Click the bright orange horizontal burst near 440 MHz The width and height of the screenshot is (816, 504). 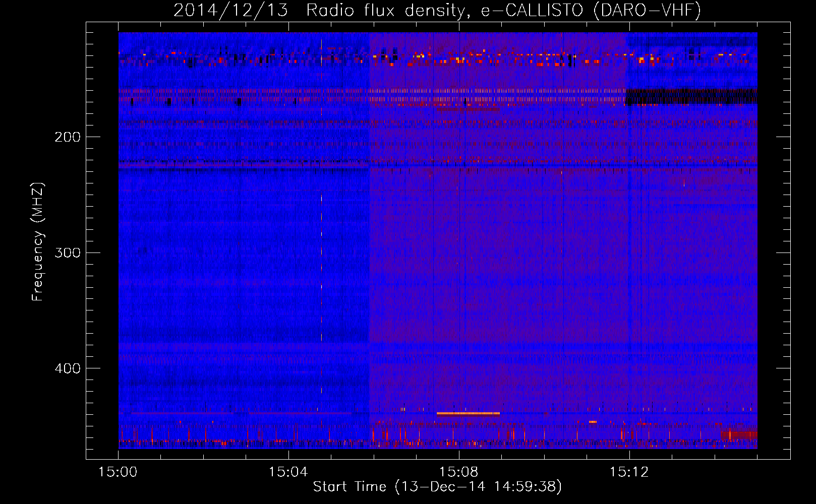click(468, 413)
